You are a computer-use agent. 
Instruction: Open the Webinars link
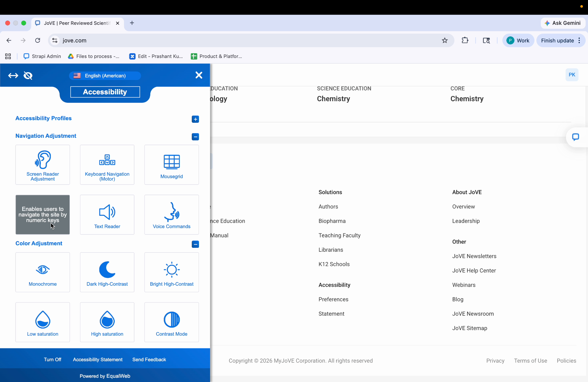[x=464, y=285]
